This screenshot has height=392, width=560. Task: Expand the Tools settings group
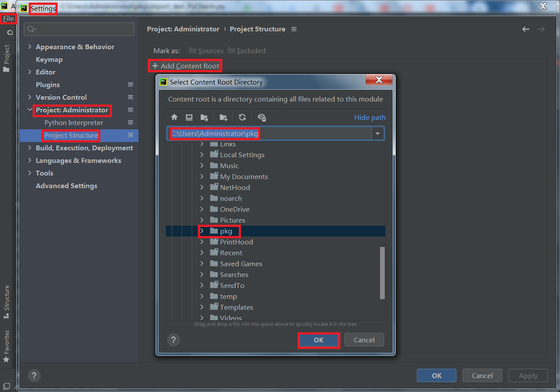(x=30, y=173)
